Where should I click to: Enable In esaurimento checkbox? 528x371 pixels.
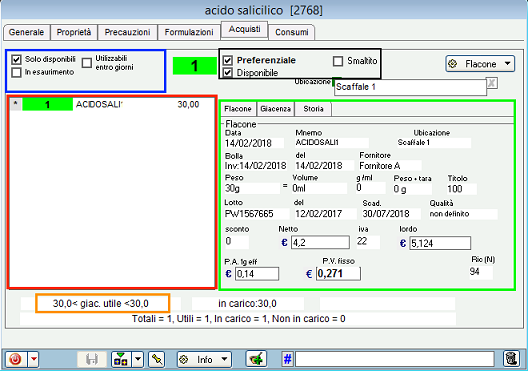click(16, 72)
